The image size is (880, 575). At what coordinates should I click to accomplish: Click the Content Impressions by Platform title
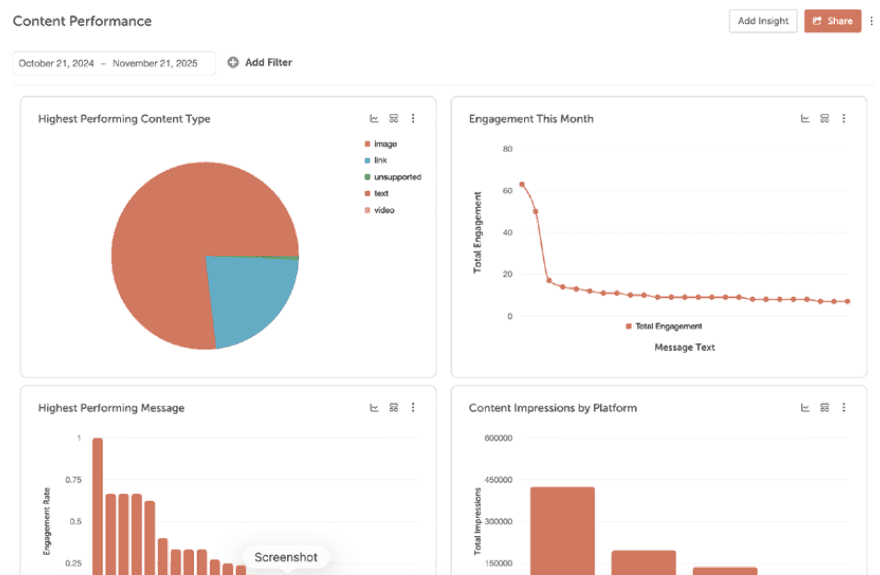(x=553, y=408)
